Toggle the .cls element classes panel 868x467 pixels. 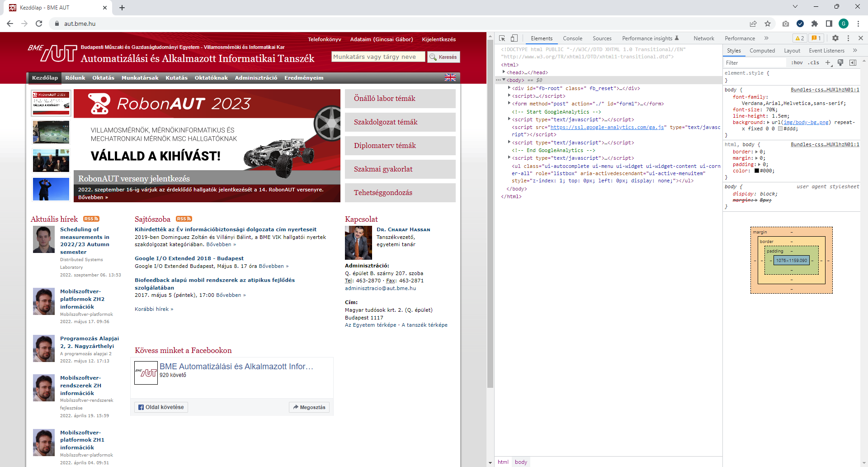(813, 62)
